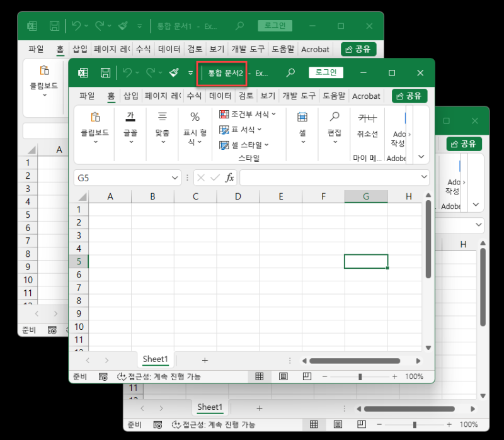
Task: Add a new sheet with plus in front window
Action: 205,360
